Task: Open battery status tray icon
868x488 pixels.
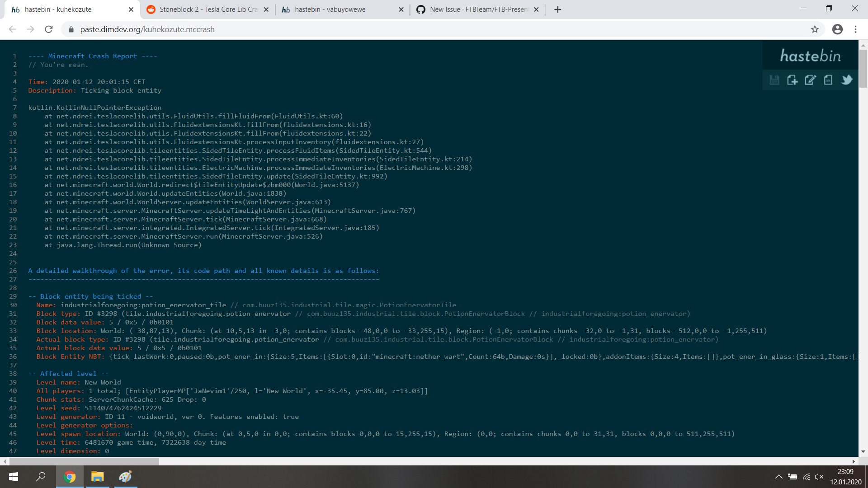Action: click(793, 477)
